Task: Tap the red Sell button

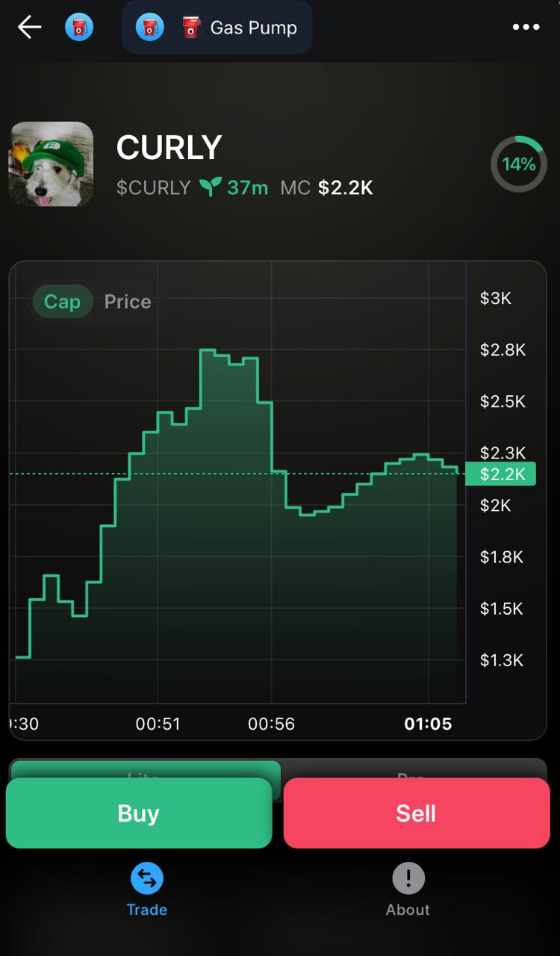Action: point(417,813)
